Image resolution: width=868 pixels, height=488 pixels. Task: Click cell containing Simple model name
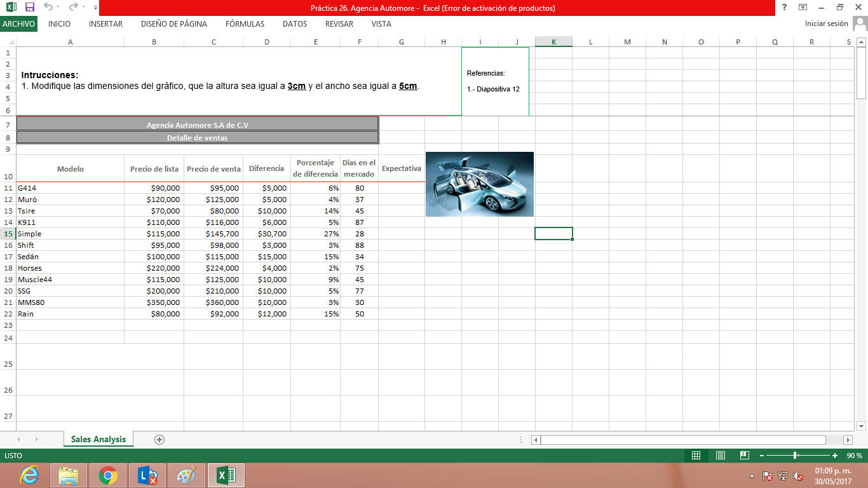pyautogui.click(x=70, y=234)
